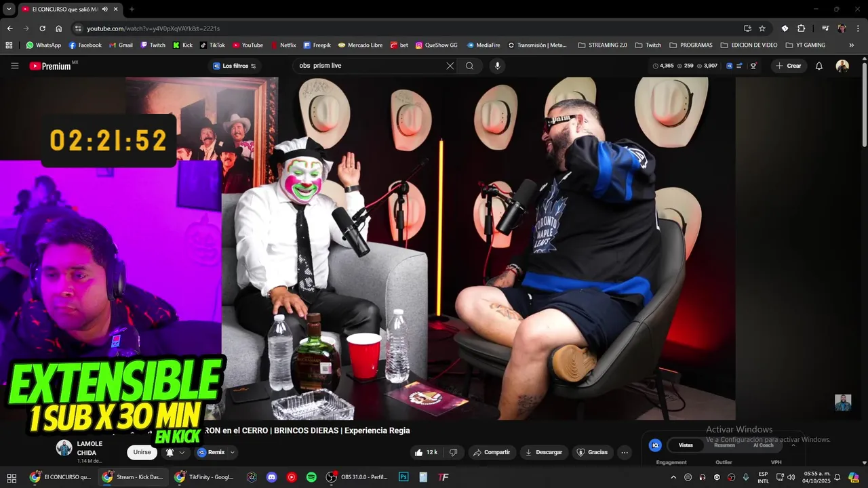This screenshot has width=868, height=488.
Task: Click the Descargar download button
Action: pyautogui.click(x=543, y=452)
